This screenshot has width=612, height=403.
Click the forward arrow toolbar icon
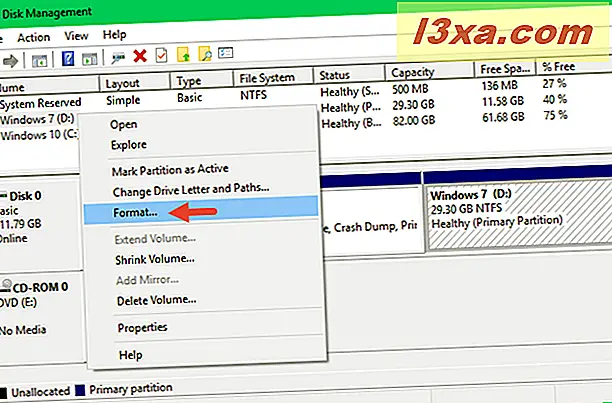(10, 61)
